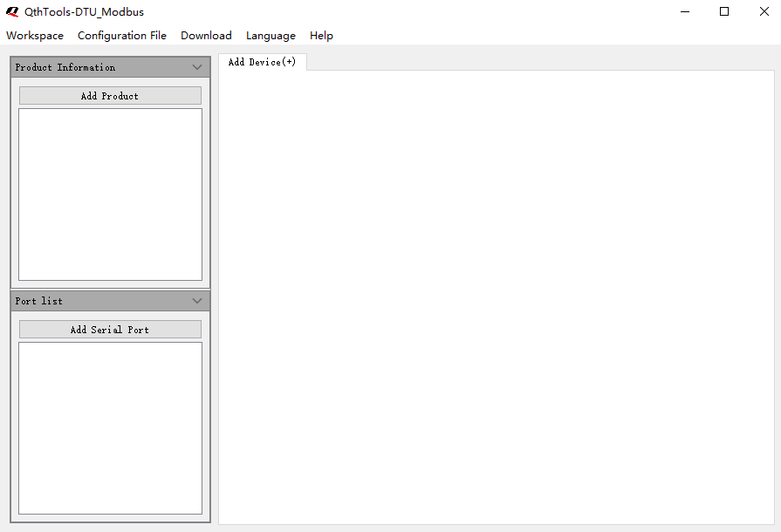Click the Add Product button
The image size is (781, 532).
pos(110,96)
